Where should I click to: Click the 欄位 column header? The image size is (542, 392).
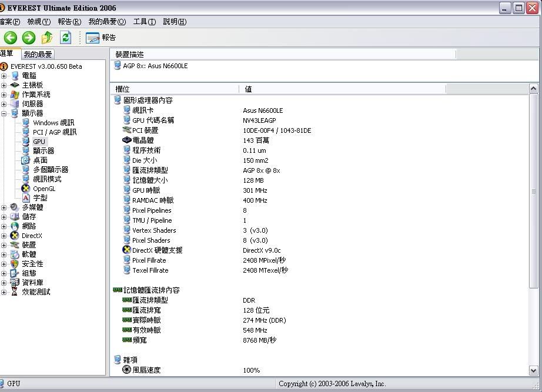[x=175, y=89]
